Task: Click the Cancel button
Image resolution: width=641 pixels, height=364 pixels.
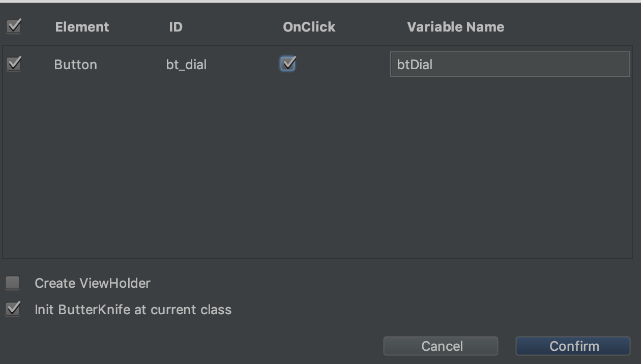Action: (441, 346)
